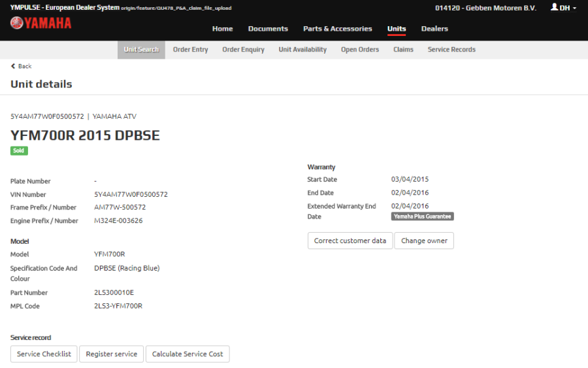588x368 pixels.
Task: Click the Unit details page title
Action: [x=41, y=84]
